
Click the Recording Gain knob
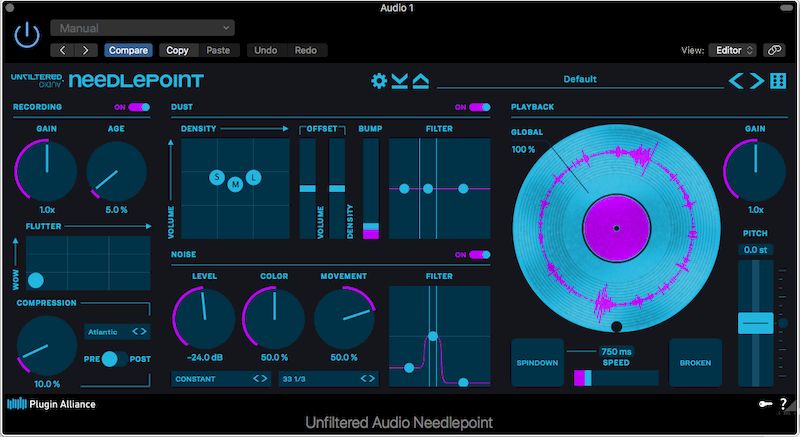coord(46,171)
